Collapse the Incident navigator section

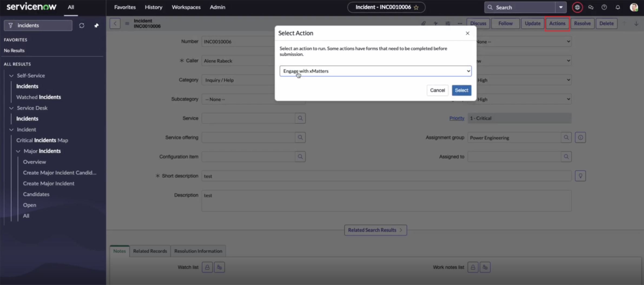(11, 130)
